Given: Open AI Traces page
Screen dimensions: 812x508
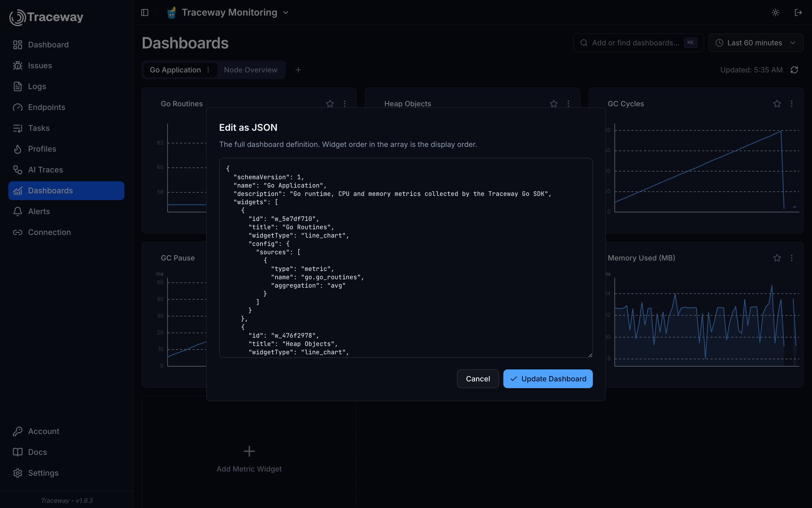Looking at the screenshot, I should [66, 170].
